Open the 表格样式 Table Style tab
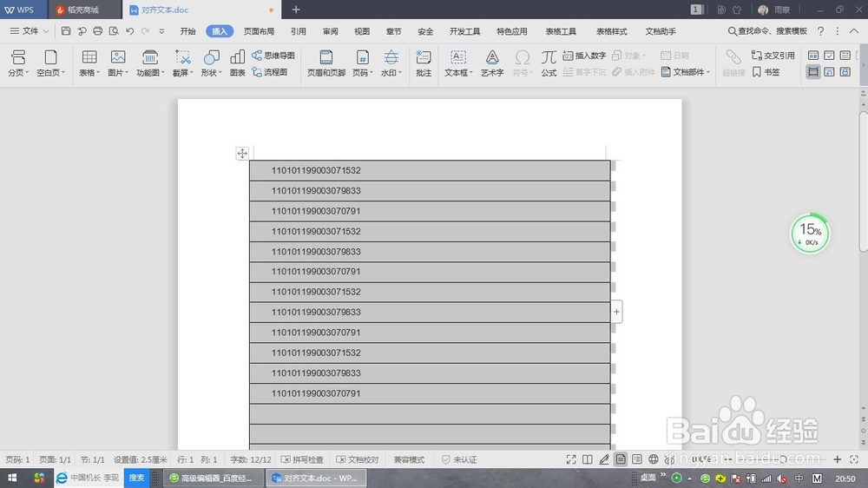 tap(612, 31)
